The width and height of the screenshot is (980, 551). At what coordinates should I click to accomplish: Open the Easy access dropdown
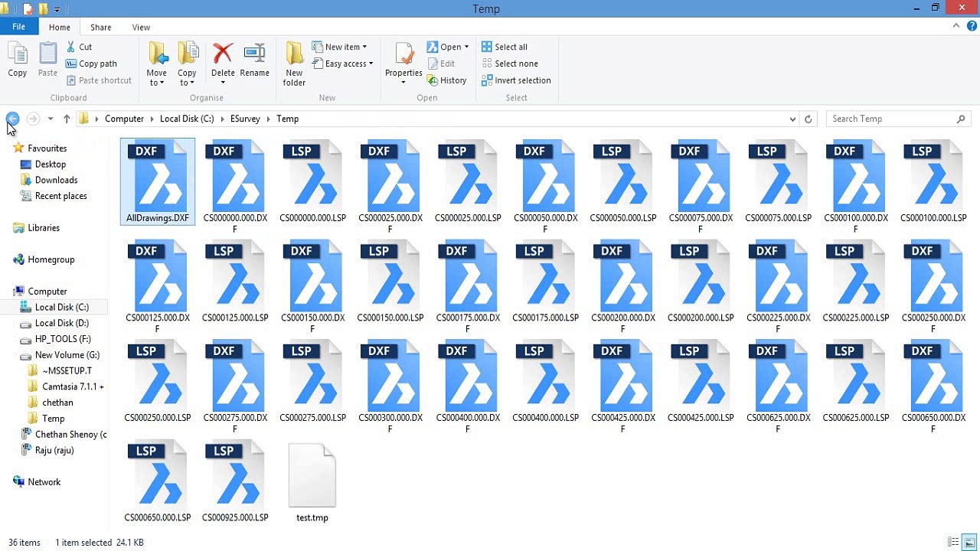tap(343, 64)
